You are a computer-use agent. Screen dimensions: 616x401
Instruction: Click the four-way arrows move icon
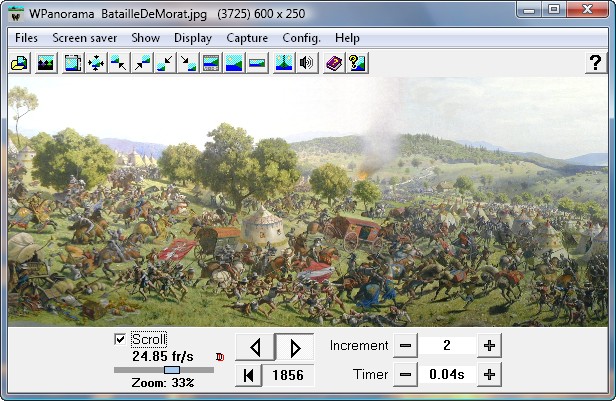click(97, 63)
